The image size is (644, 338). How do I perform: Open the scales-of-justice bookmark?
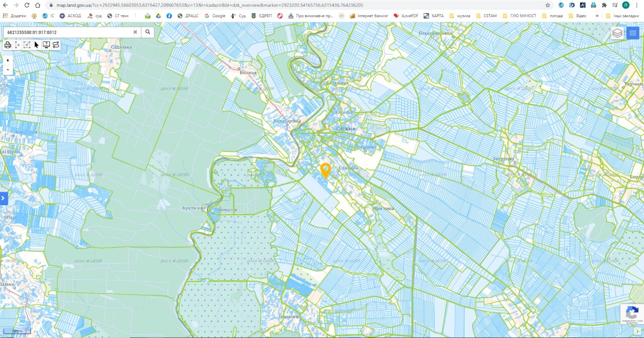[x=34, y=16]
